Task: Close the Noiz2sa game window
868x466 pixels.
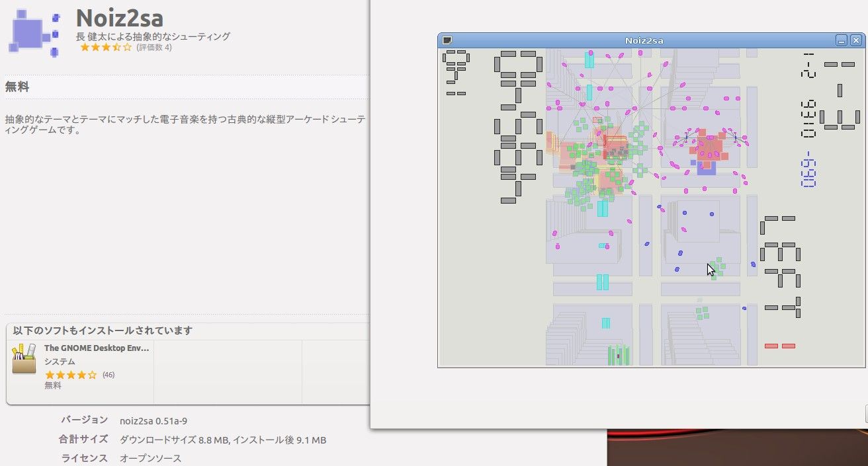Action: (x=856, y=40)
